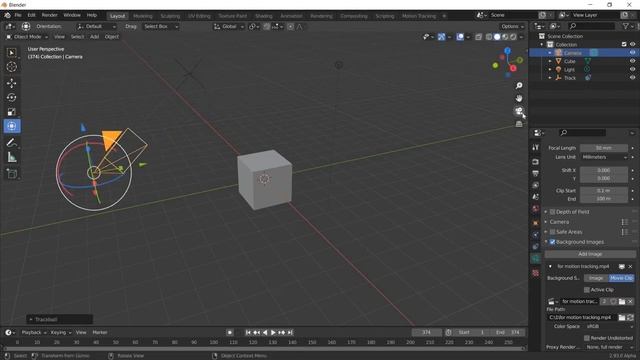
Task: Click the File Path text field
Action: pyautogui.click(x=581, y=318)
